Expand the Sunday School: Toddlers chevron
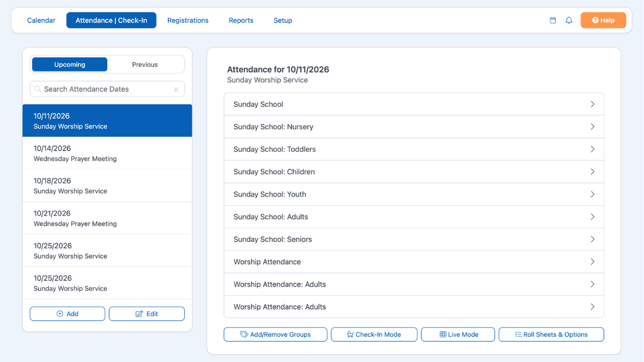This screenshot has width=644, height=362. tap(593, 149)
